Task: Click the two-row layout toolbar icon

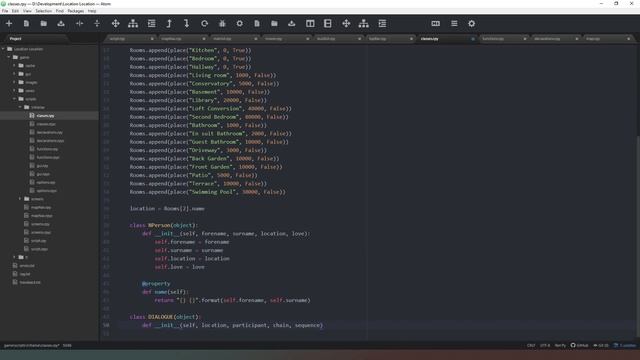Action: (328, 24)
